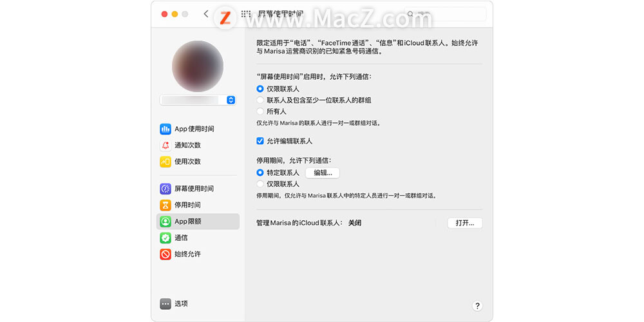The image size is (644, 322).
Task: Click the 使用次数 yellow icon
Action: coord(165,162)
